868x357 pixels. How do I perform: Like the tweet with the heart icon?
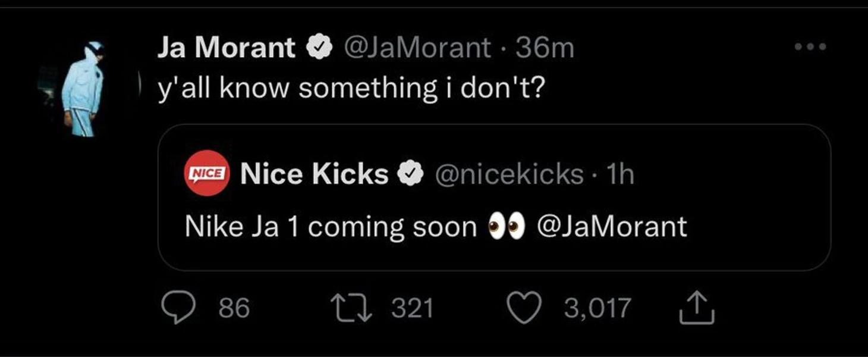[524, 309]
